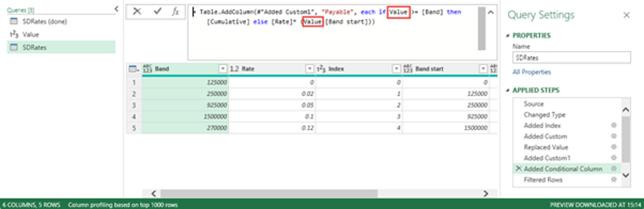Open the All Properties link
The width and height of the screenshot is (644, 209).
tap(531, 72)
